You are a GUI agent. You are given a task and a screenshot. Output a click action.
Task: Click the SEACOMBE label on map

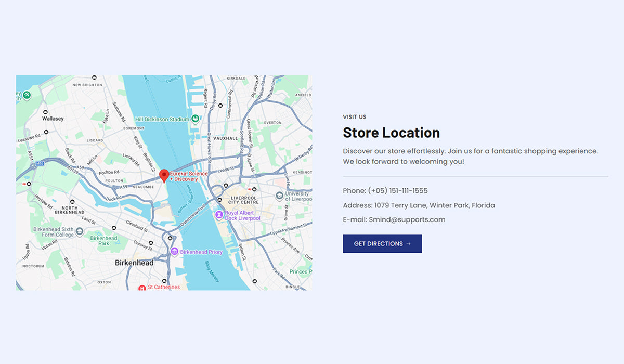(x=143, y=187)
